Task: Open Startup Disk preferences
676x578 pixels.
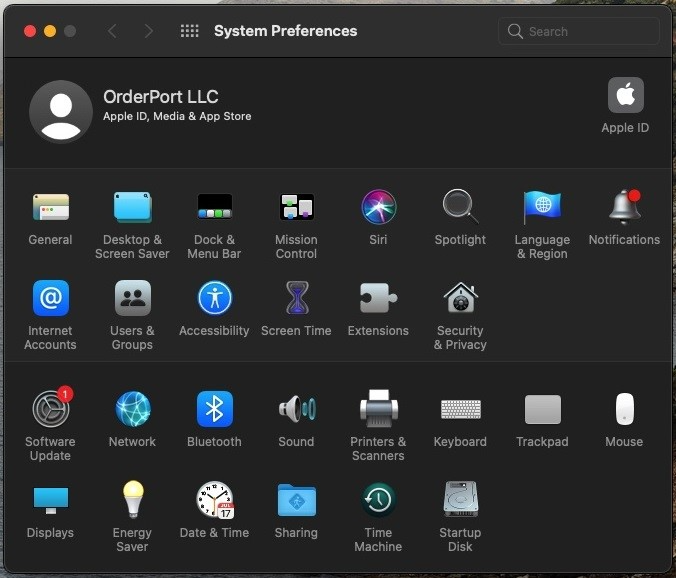Action: coord(460,500)
